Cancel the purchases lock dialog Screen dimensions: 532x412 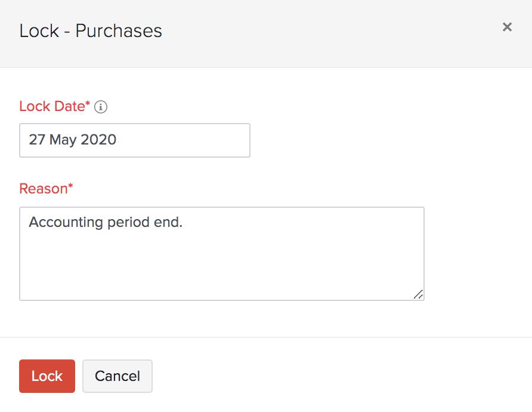pyautogui.click(x=117, y=376)
